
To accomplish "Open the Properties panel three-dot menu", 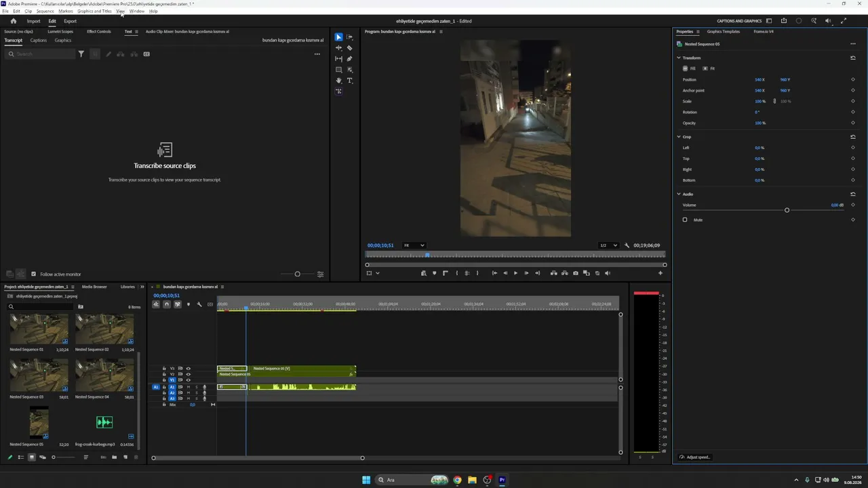I will point(853,44).
